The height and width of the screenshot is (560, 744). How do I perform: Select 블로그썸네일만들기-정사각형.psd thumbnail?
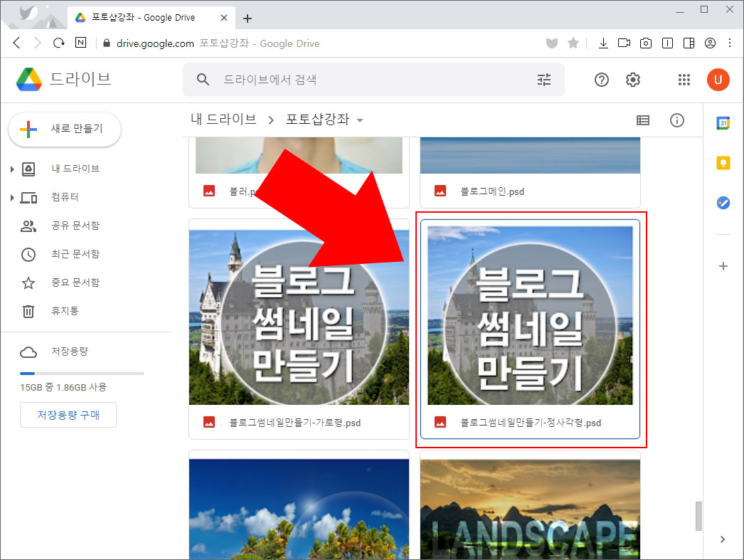click(530, 316)
